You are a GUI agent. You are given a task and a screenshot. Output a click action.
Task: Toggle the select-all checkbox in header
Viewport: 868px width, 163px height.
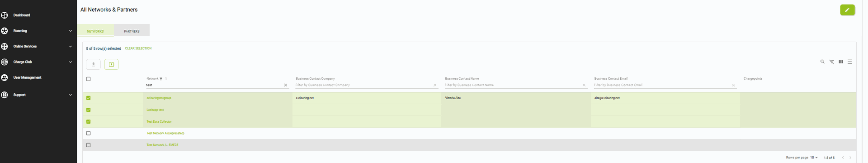(88, 79)
